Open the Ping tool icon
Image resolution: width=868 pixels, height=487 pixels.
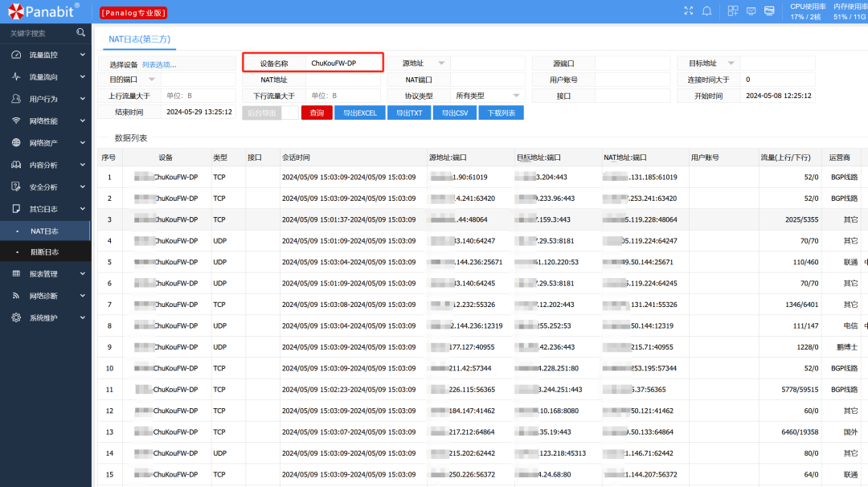(x=769, y=10)
